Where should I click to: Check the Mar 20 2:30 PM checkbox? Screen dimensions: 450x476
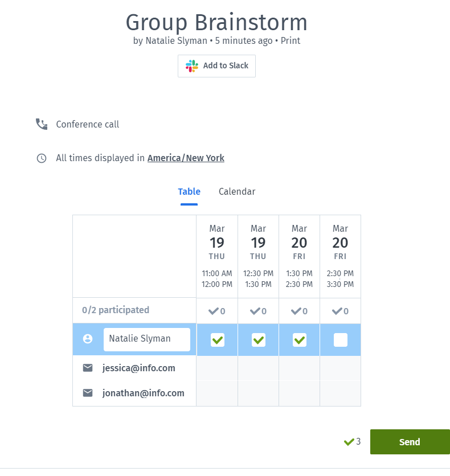(x=341, y=340)
